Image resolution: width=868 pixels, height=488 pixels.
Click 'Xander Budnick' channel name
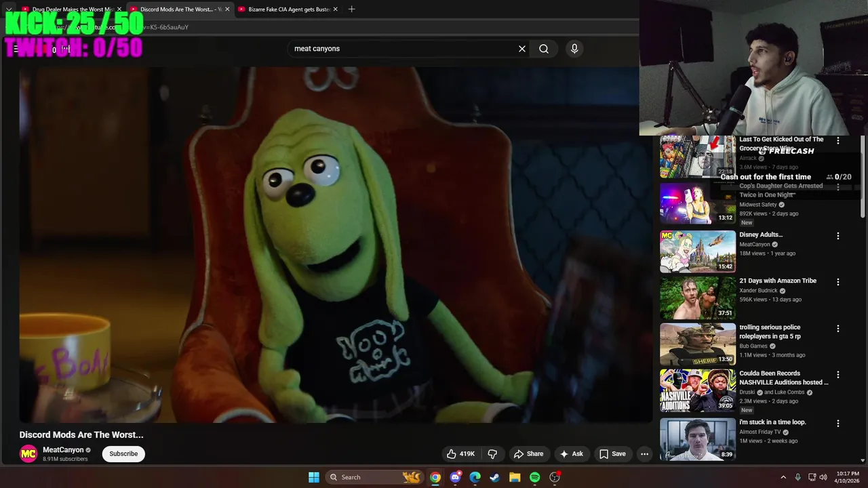click(x=759, y=290)
